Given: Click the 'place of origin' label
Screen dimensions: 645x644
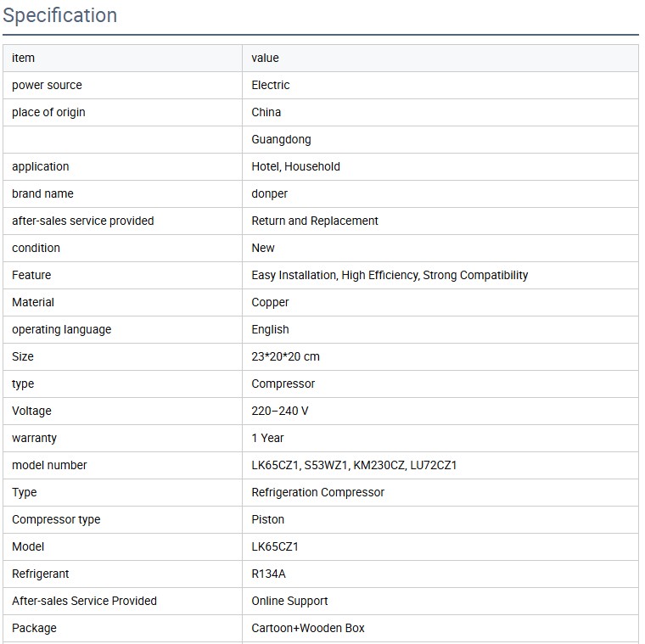Looking at the screenshot, I should (x=48, y=112).
